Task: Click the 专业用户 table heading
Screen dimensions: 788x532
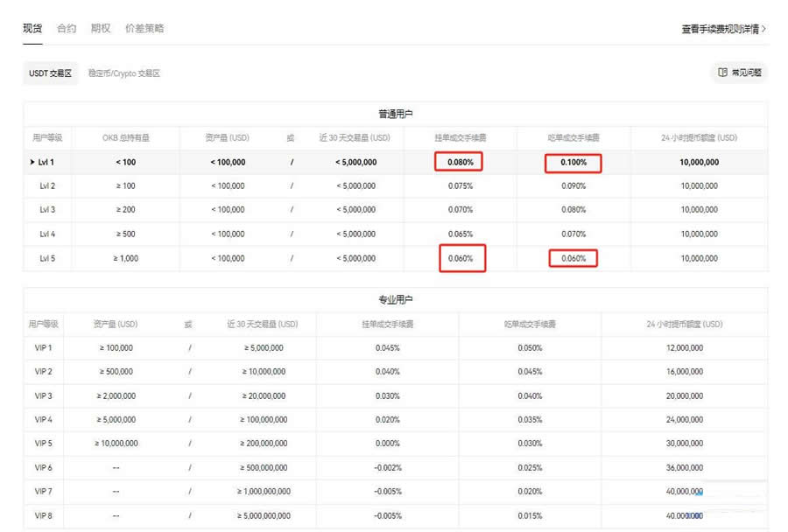Action: [x=395, y=299]
